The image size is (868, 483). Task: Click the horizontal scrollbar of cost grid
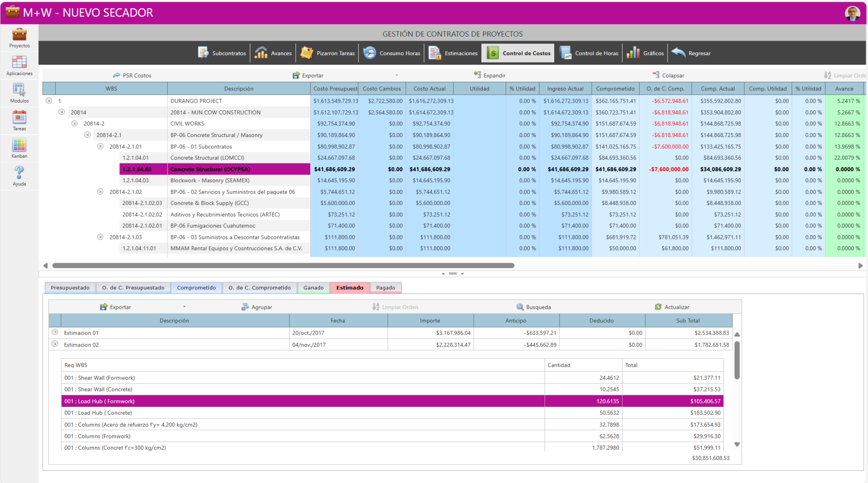(x=283, y=265)
